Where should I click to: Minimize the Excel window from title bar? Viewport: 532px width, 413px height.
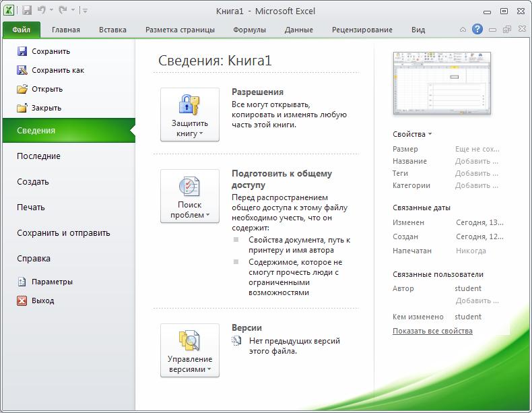tap(487, 12)
